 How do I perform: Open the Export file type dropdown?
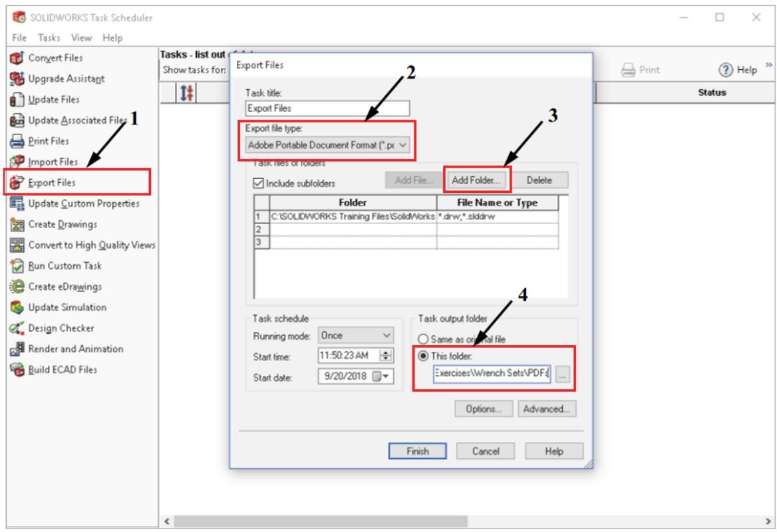pyautogui.click(x=327, y=145)
